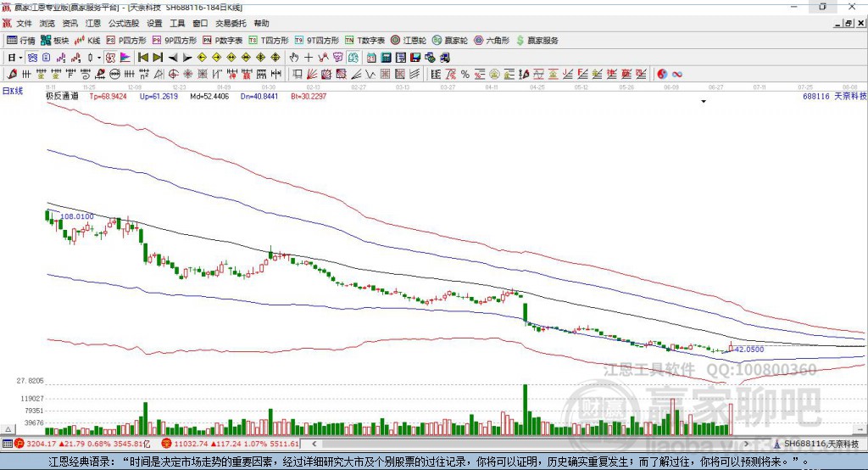Open the 资讯 menu
This screenshot has width=868, height=470.
pos(70,23)
